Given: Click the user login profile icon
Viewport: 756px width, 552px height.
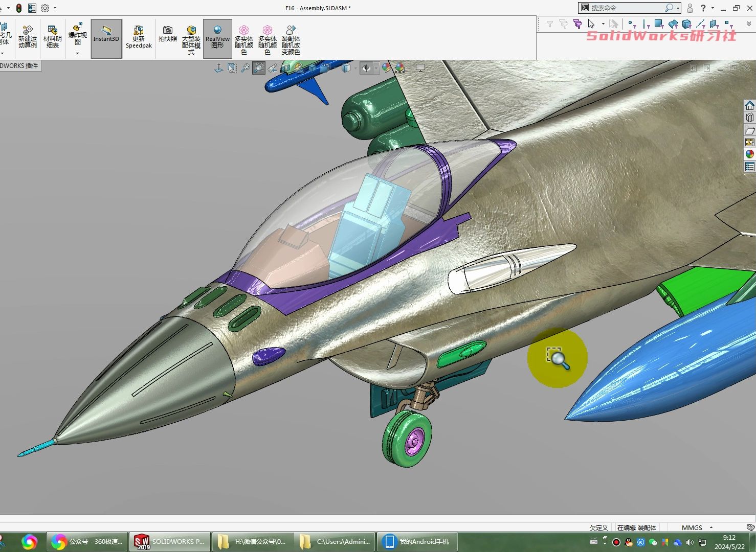Looking at the screenshot, I should point(690,8).
